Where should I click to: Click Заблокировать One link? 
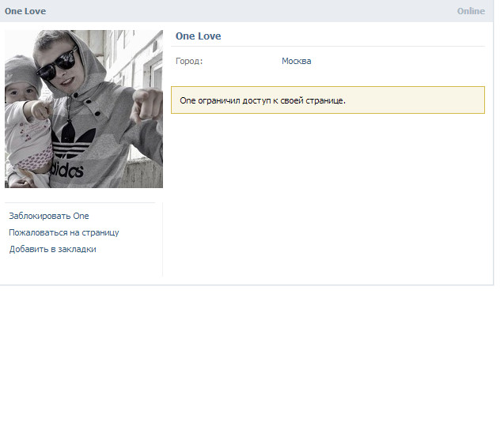pos(49,216)
